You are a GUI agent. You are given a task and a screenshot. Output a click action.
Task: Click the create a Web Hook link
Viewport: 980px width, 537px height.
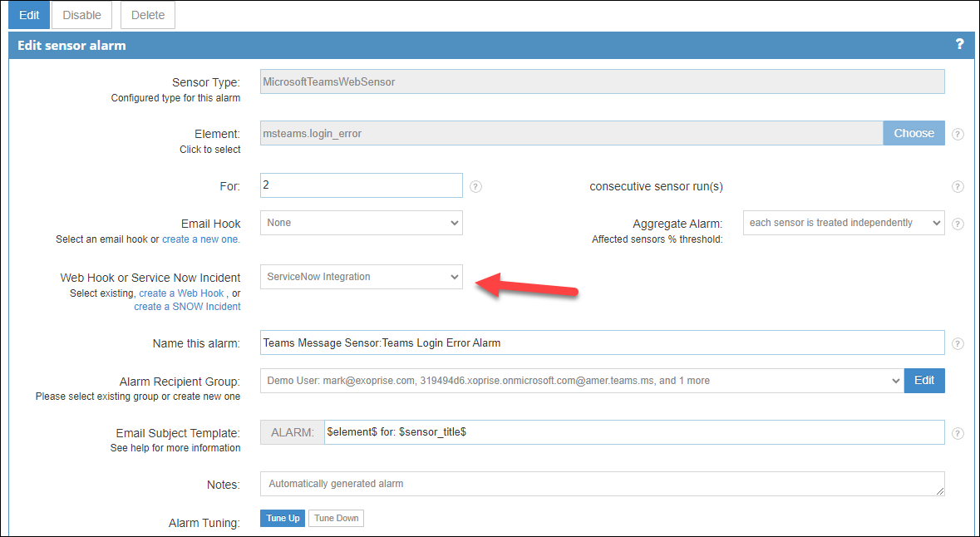click(181, 293)
